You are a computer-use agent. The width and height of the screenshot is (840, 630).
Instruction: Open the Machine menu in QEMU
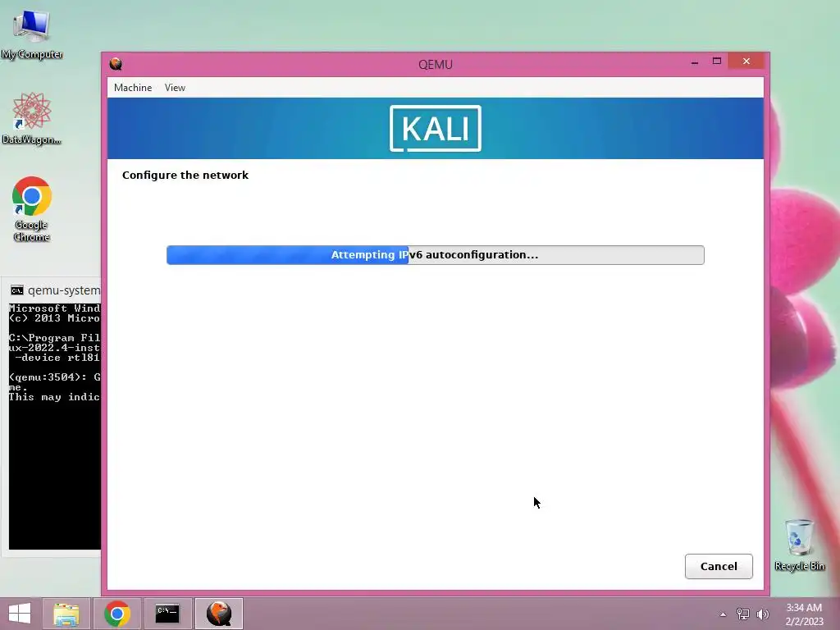pos(132,87)
